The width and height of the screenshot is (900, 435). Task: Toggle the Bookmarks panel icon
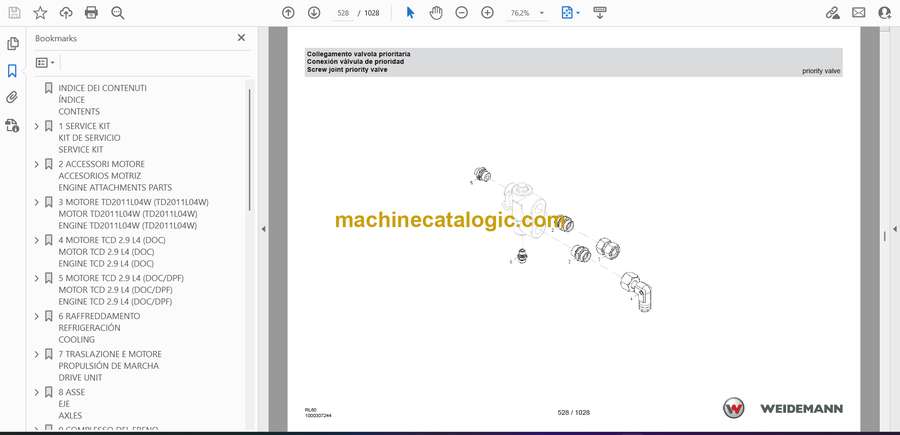[x=12, y=71]
